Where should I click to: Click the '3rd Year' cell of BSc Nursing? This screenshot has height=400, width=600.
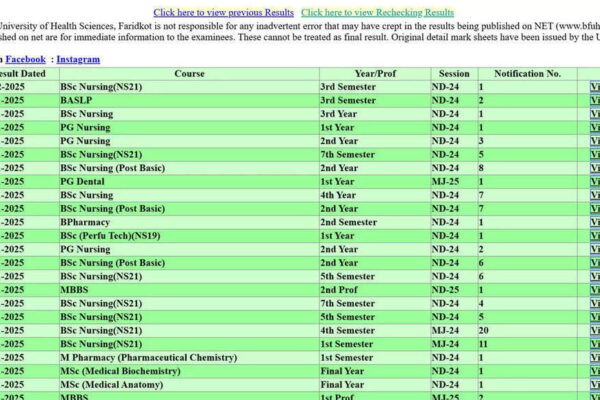coord(375,114)
